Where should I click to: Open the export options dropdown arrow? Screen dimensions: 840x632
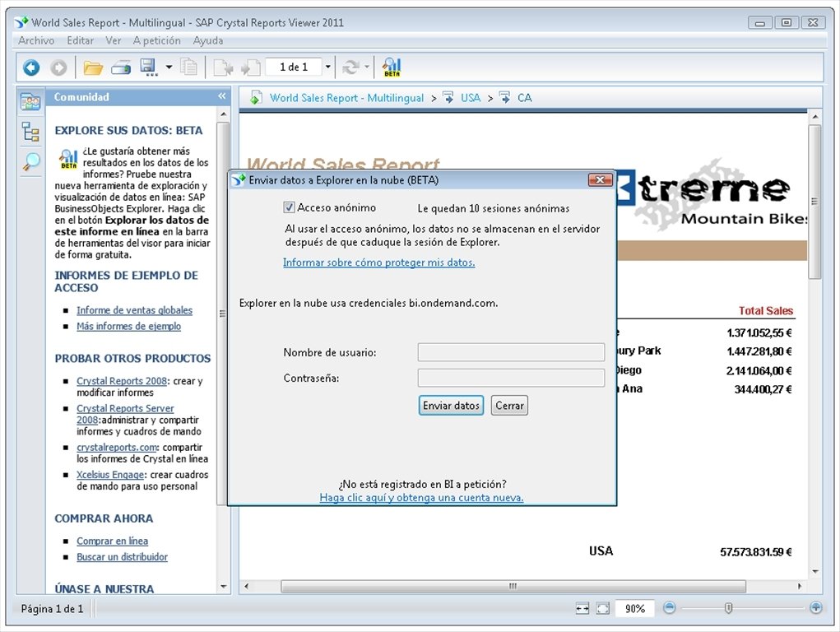[169, 67]
